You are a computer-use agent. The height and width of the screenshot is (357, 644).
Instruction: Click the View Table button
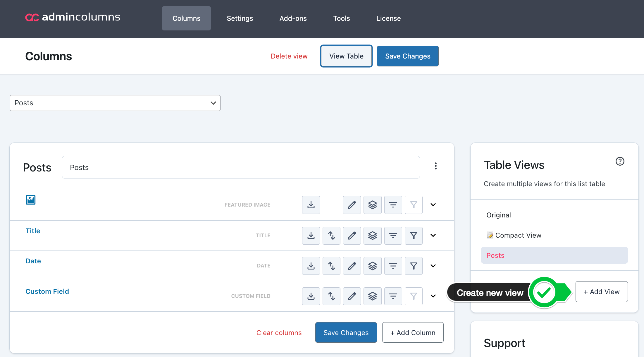point(346,56)
